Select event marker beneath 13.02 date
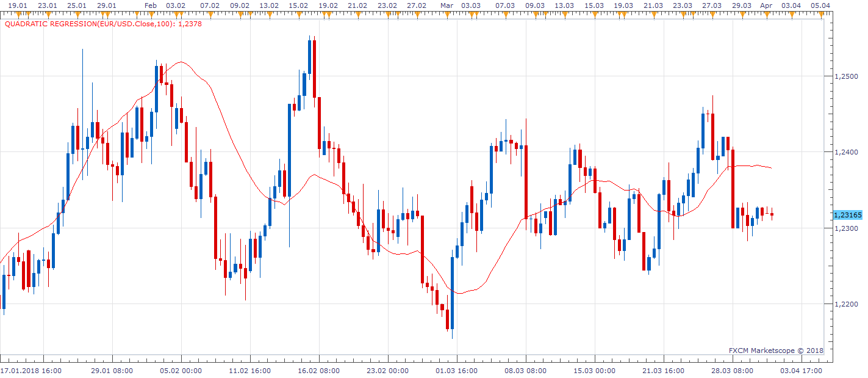 [x=270, y=14]
